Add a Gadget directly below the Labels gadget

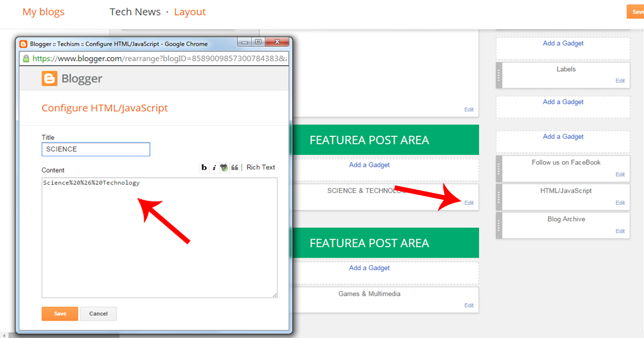(562, 102)
